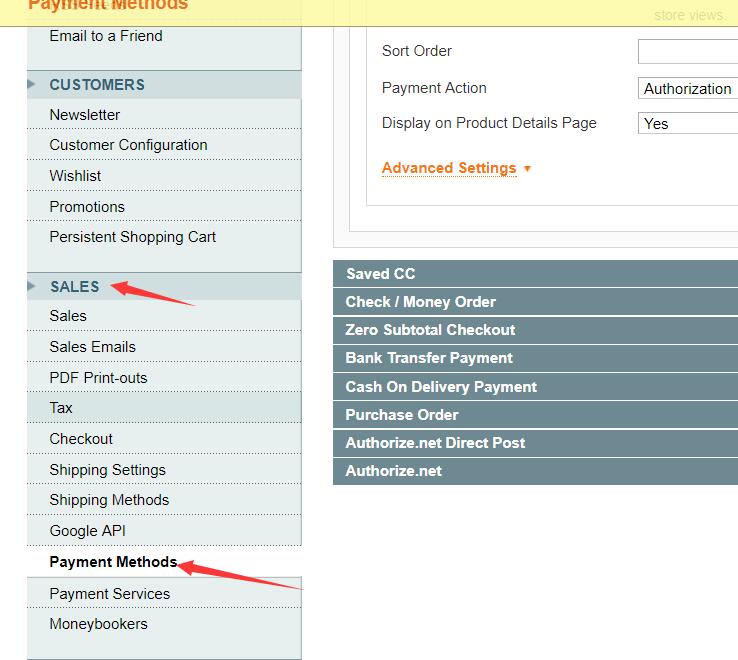Collapse the SALES section arrow
This screenshot has height=660, width=738.
tap(32, 286)
